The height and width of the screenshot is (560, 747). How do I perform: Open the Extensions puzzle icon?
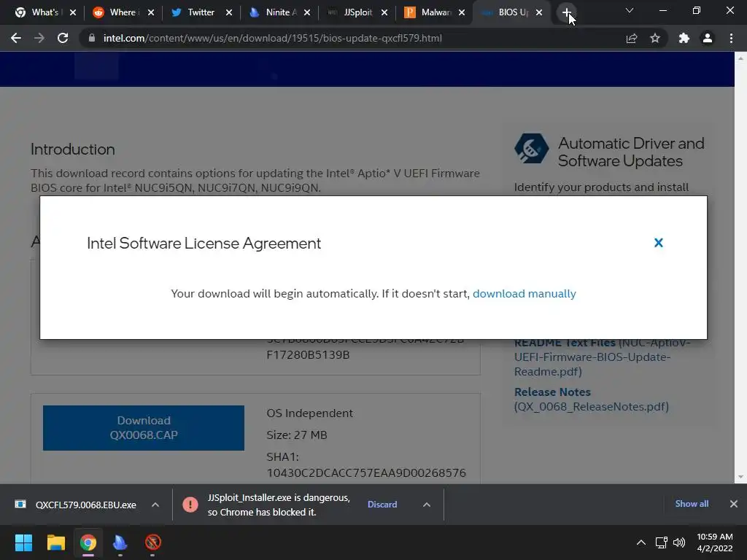point(684,38)
